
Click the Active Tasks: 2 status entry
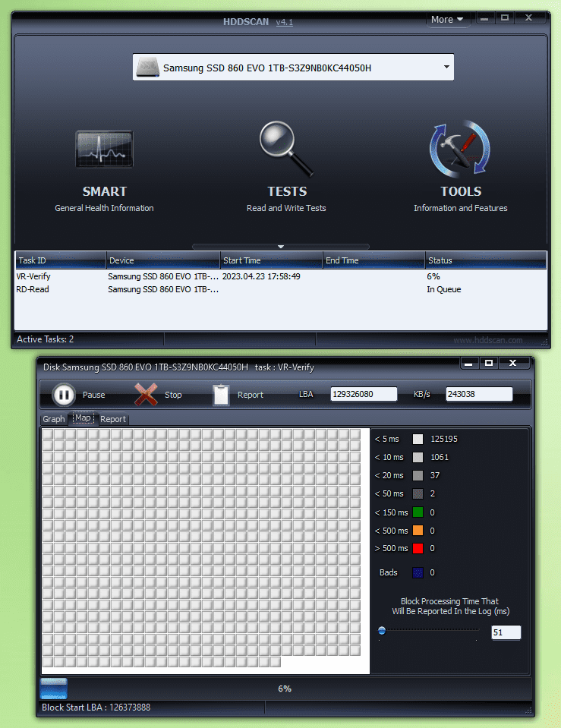[x=46, y=339]
